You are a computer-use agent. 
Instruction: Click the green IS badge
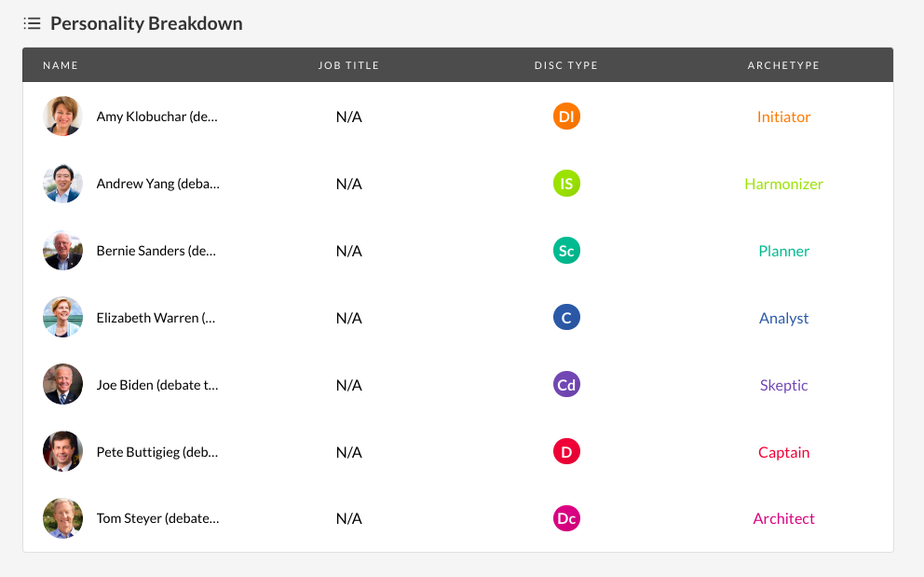tap(566, 184)
